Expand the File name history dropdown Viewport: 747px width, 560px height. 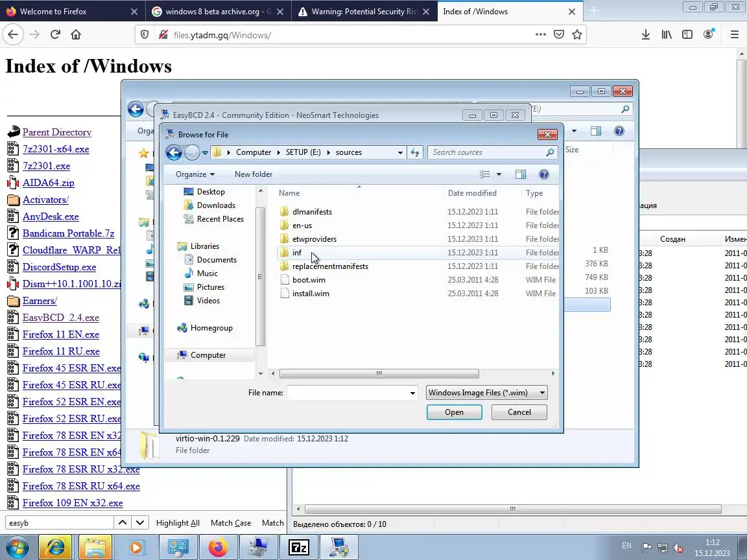tap(412, 393)
